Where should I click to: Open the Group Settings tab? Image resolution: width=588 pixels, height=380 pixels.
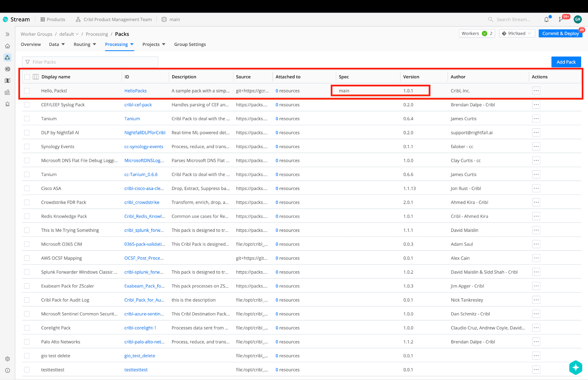(190, 44)
